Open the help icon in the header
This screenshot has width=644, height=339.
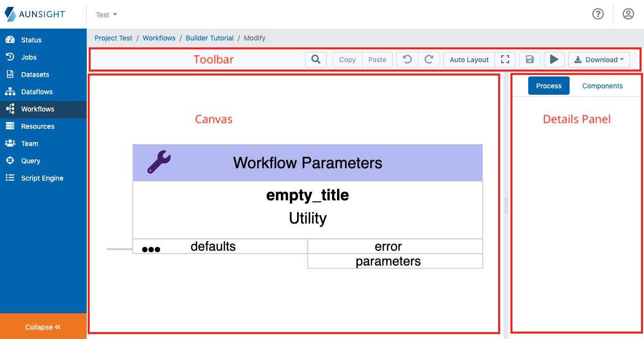tap(598, 14)
